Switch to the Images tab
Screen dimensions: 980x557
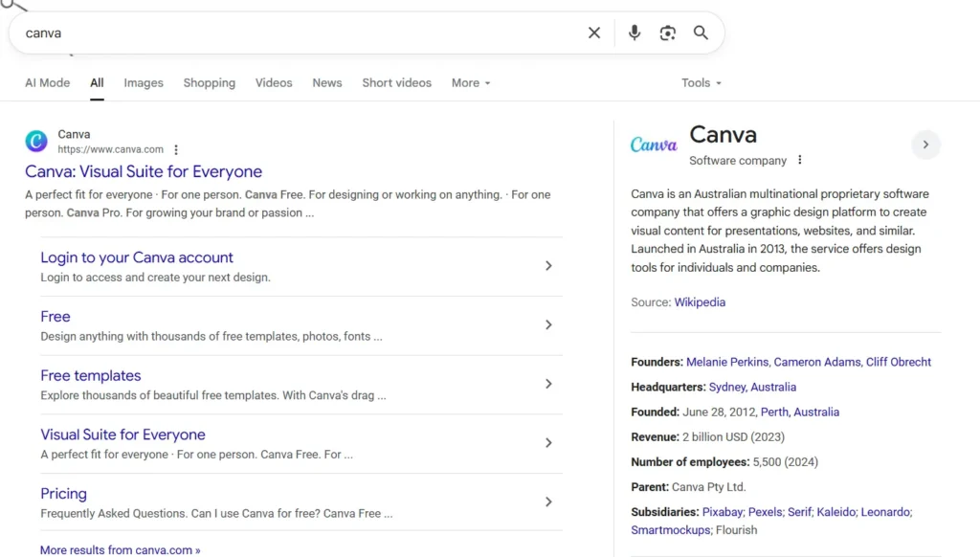[x=144, y=83]
